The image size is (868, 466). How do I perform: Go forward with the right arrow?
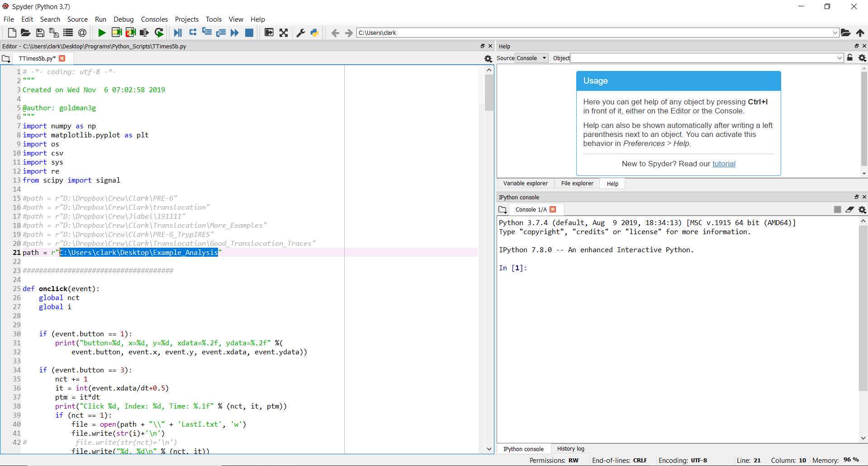click(349, 33)
